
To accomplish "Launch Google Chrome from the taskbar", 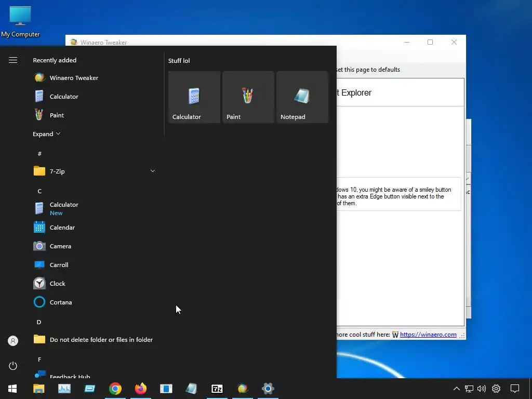I will 115,389.
